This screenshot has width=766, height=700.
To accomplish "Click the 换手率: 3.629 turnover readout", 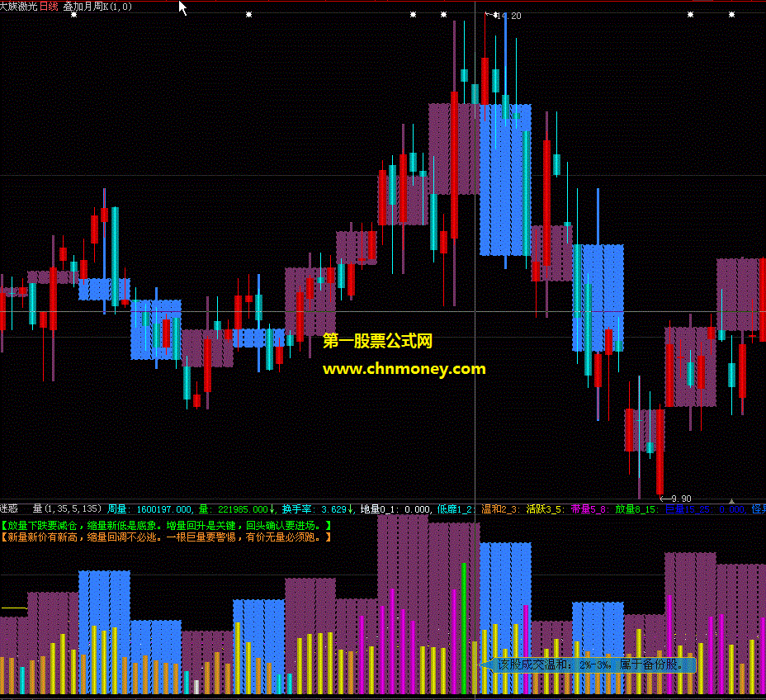I will click(318, 509).
